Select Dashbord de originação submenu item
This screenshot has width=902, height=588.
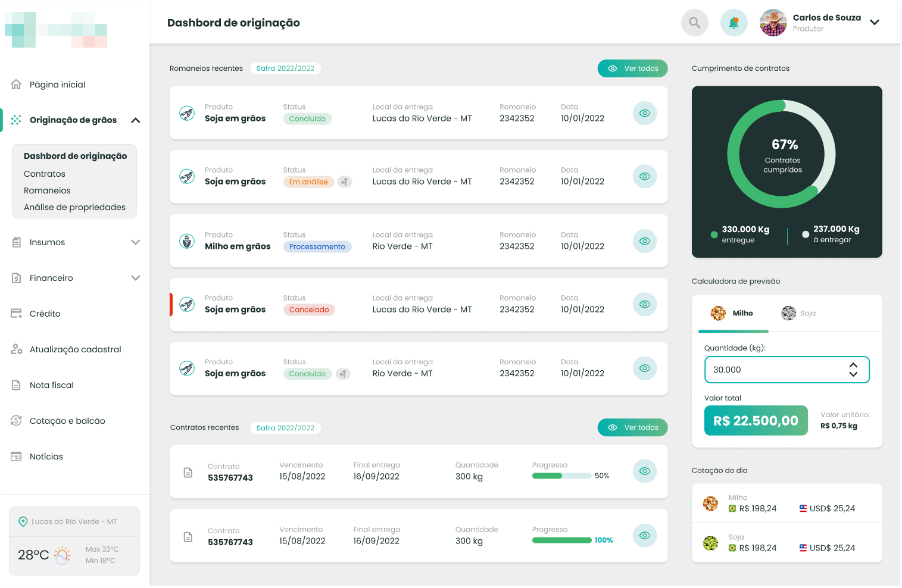click(x=75, y=156)
